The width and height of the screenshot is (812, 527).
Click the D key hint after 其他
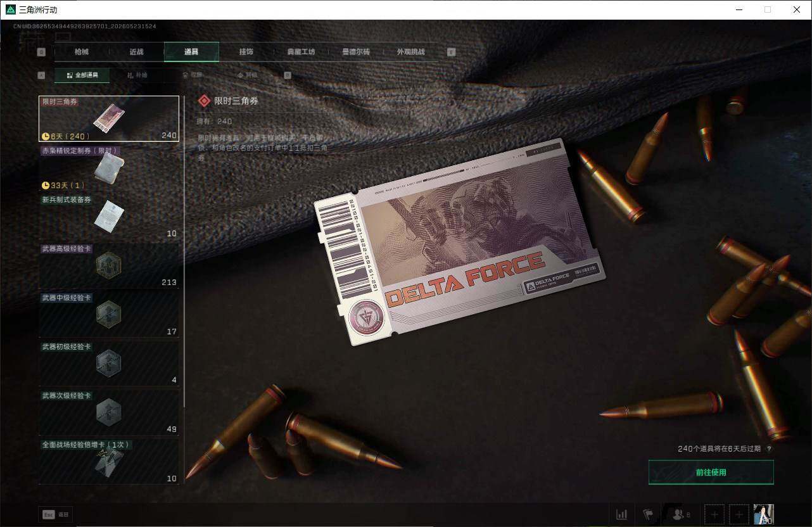click(x=288, y=75)
